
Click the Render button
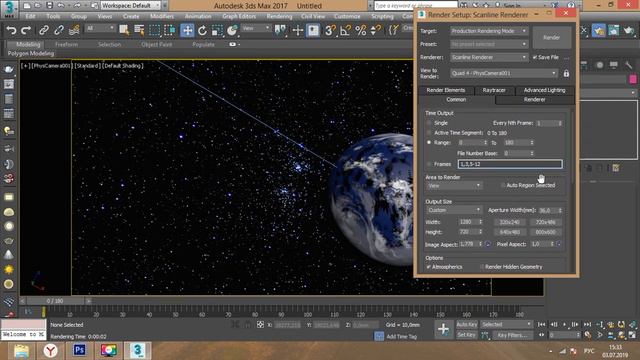[551, 38]
